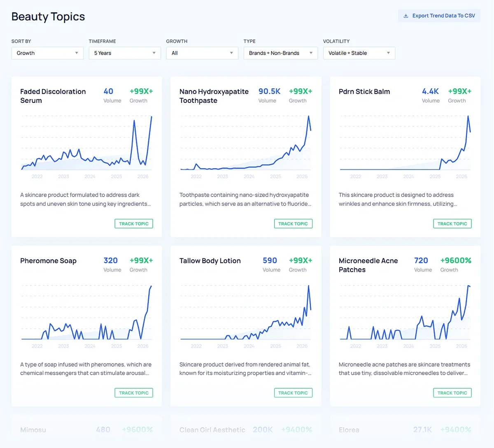
Task: Open the Sort By Growth dropdown
Action: pyautogui.click(x=47, y=53)
